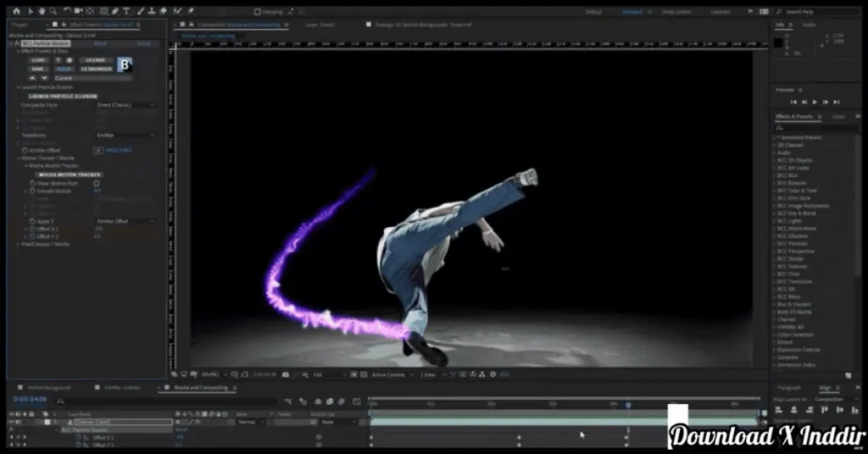Image resolution: width=868 pixels, height=454 pixels.
Task: Select the Pen tool
Action: (115, 11)
